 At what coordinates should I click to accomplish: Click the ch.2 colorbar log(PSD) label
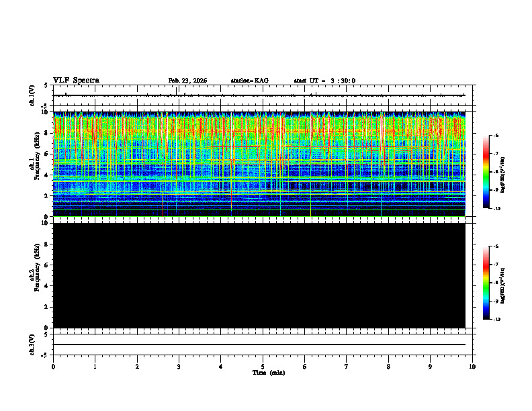pos(503,285)
